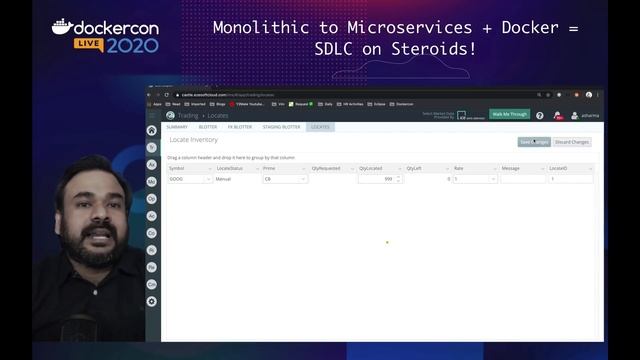The width and height of the screenshot is (640, 360).
Task: Open the Apps bookmark shortcut
Action: coord(155,104)
